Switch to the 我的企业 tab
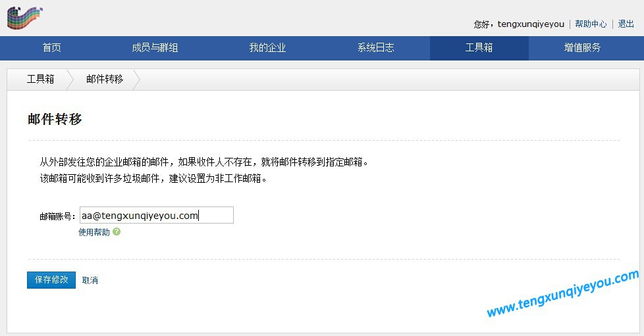This screenshot has width=644, height=336. 267,47
